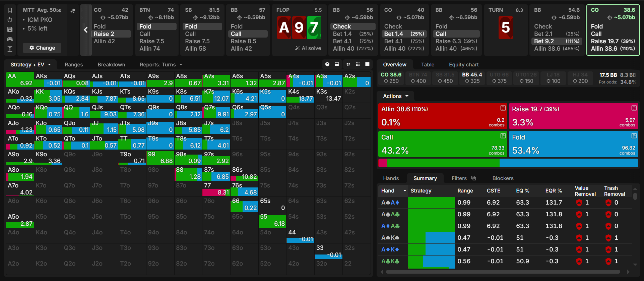
Task: Switch to the Breakdown tab
Action: point(111,65)
